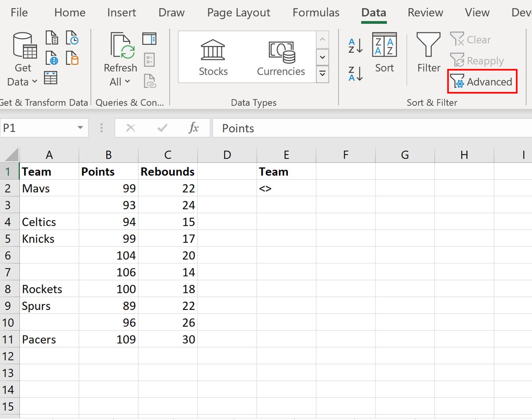Switch to the Formulas tab

316,12
